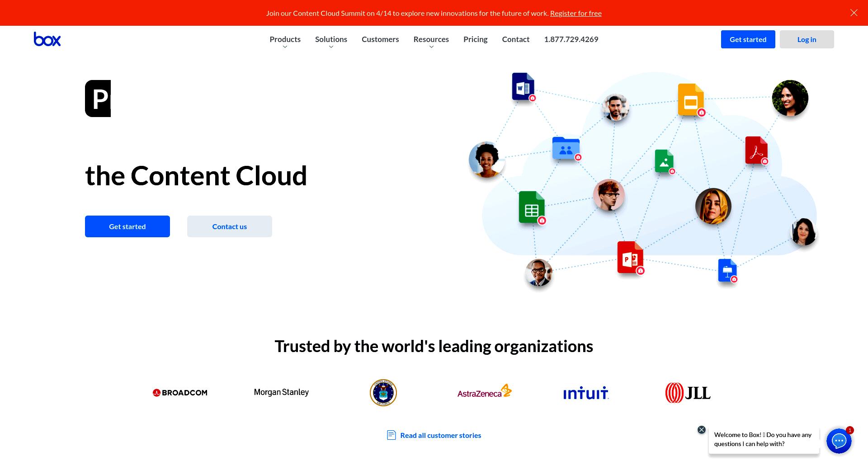Screen dimensions: 868x470
Task: Close the Welcome to Box chat popup
Action: pyautogui.click(x=702, y=430)
